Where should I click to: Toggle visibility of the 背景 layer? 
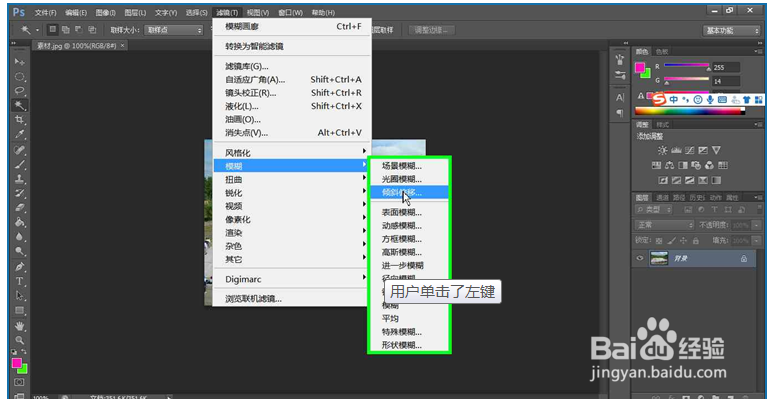(640, 258)
